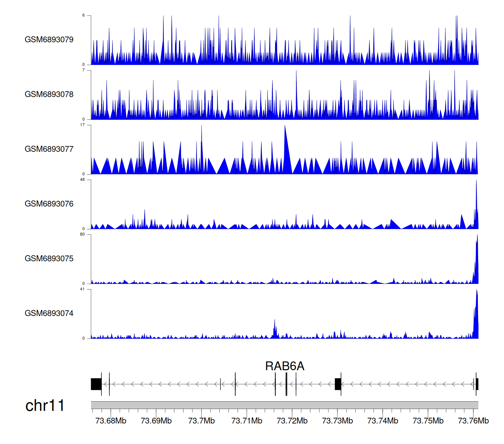Click the gray chr11 ideogram bar

(x=284, y=405)
